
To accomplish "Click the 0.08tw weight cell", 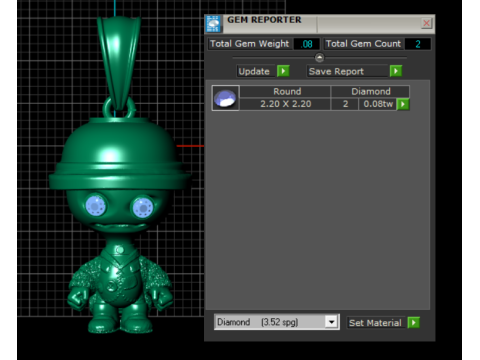I will pos(378,104).
